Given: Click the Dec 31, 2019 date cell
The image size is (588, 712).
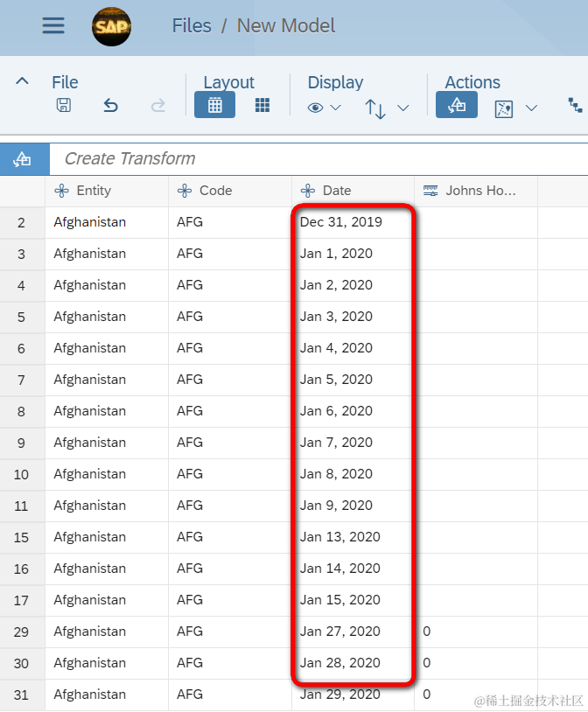Looking at the screenshot, I should [353, 222].
